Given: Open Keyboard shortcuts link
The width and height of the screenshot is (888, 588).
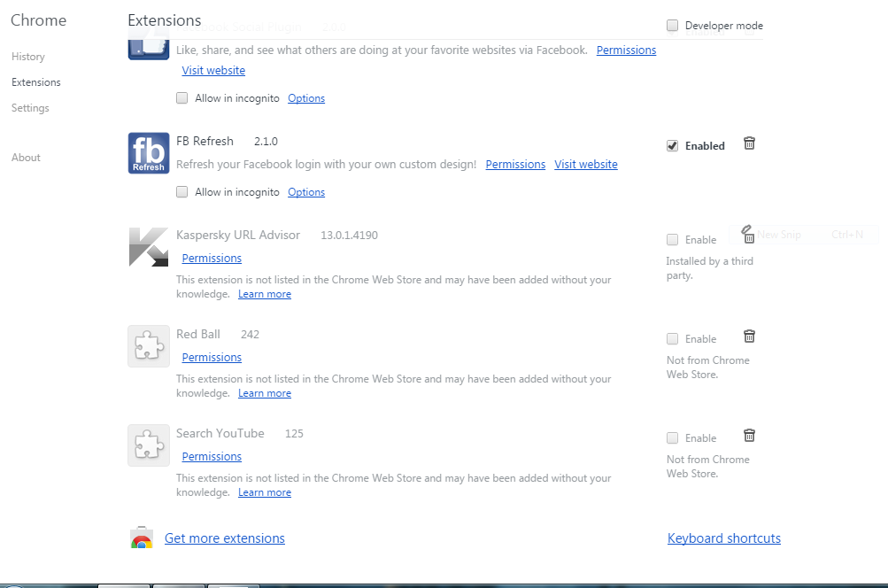Looking at the screenshot, I should click(724, 538).
